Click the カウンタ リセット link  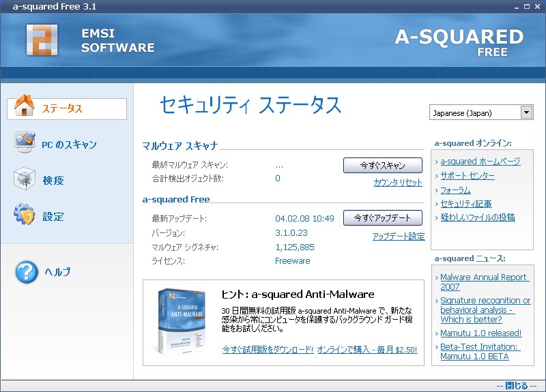pyautogui.click(x=398, y=183)
